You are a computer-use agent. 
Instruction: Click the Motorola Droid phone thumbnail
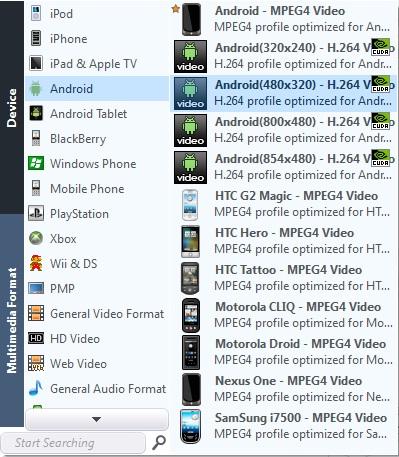tap(191, 353)
